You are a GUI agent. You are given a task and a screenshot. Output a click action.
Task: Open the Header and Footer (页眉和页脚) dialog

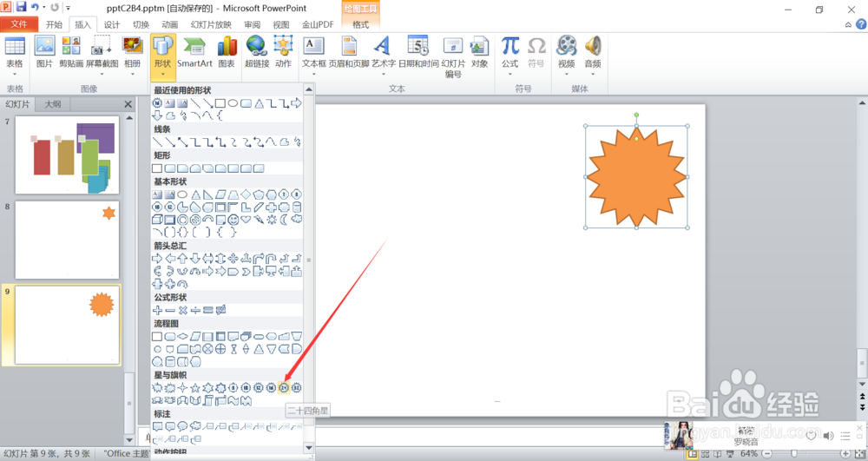tap(349, 52)
